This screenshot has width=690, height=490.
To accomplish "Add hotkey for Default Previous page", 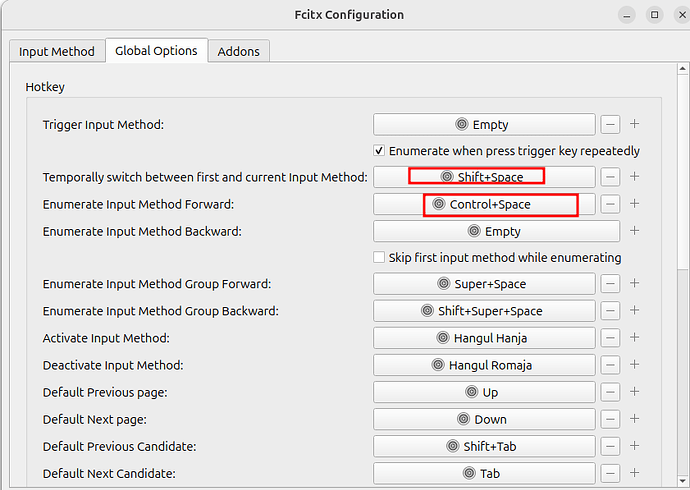I will point(634,392).
